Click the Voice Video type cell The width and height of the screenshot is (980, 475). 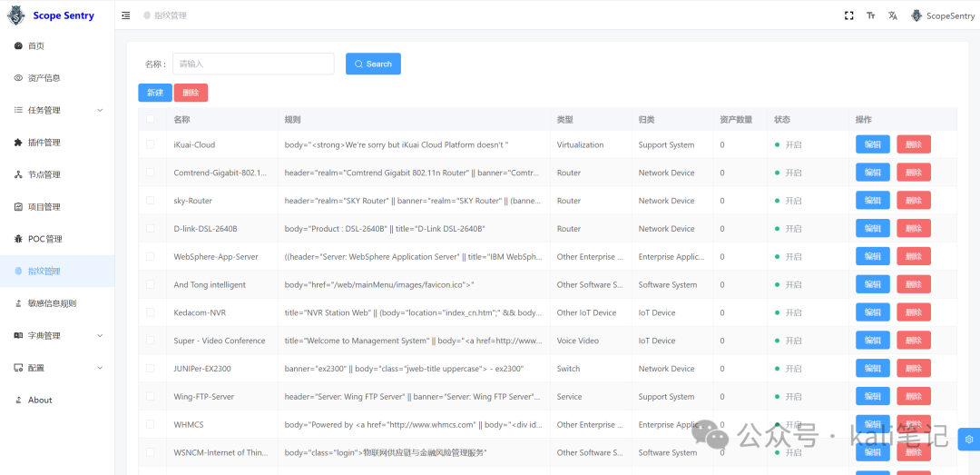577,341
